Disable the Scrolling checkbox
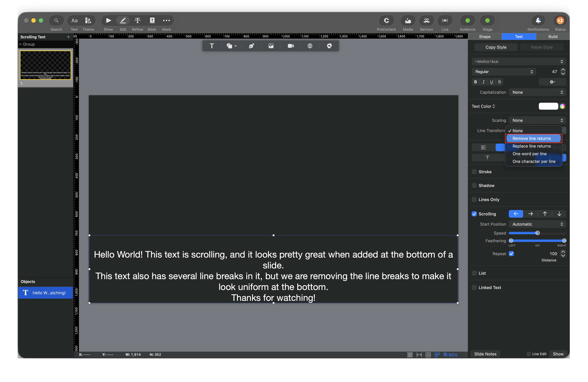This screenshot has height=382, width=588. coord(474,214)
